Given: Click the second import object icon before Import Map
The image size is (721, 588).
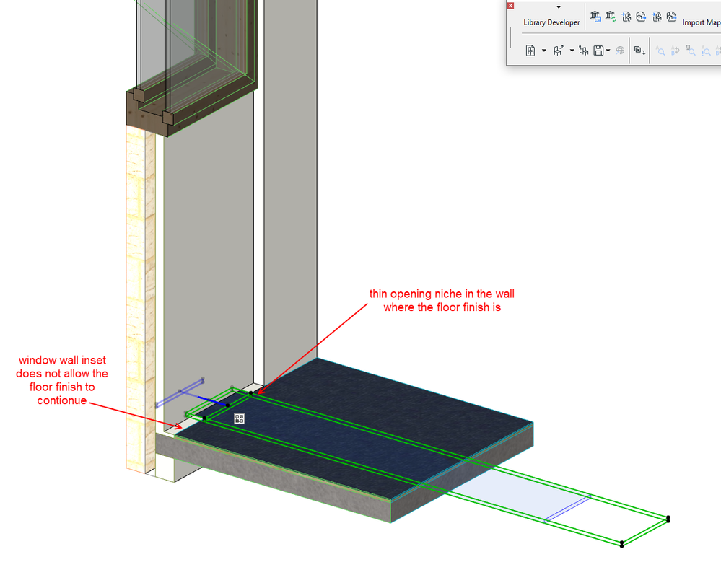Looking at the screenshot, I should [x=657, y=17].
